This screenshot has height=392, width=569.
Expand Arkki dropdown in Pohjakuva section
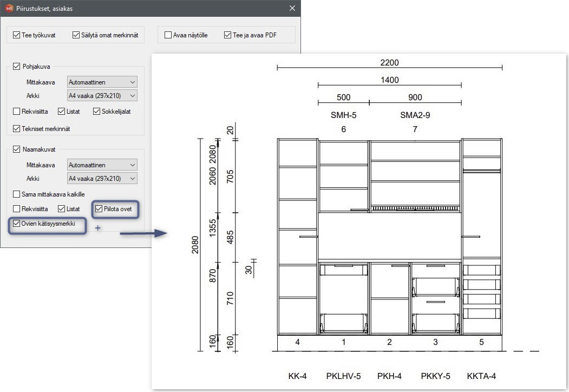[102, 96]
